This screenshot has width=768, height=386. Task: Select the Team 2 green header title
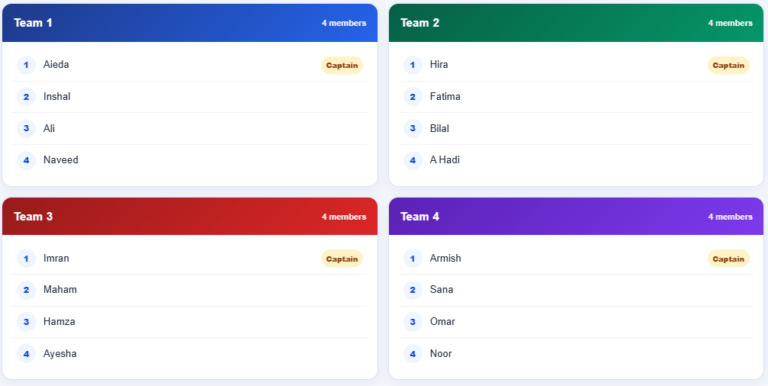click(x=420, y=23)
